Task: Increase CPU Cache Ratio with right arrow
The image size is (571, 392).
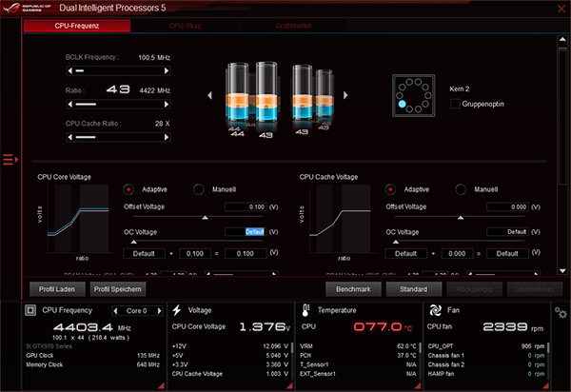Action: [x=167, y=137]
